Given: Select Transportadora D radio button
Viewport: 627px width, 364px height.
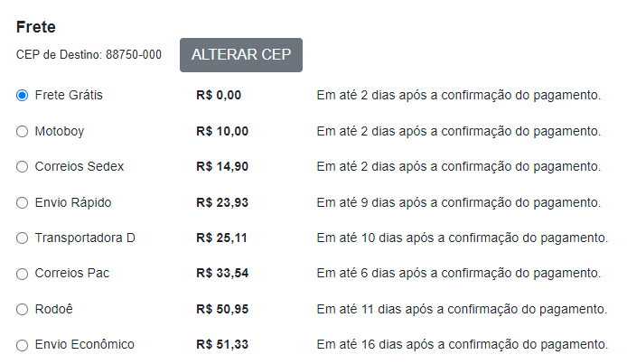Looking at the screenshot, I should point(22,238).
